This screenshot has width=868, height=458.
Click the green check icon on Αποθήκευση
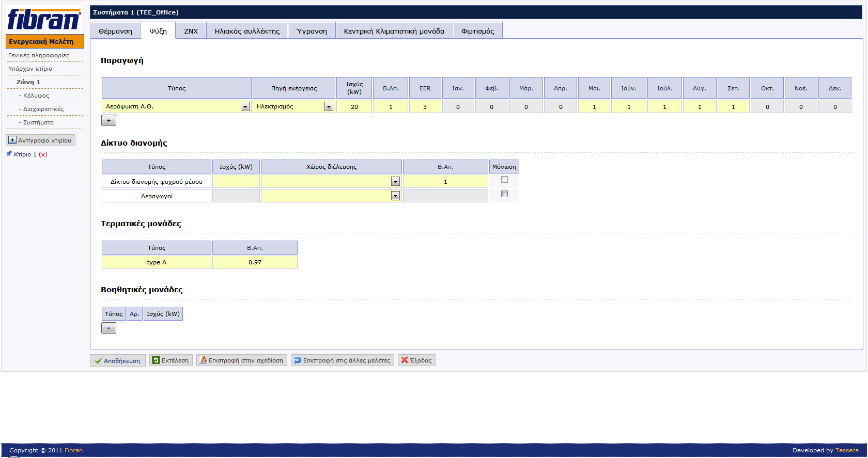point(98,361)
